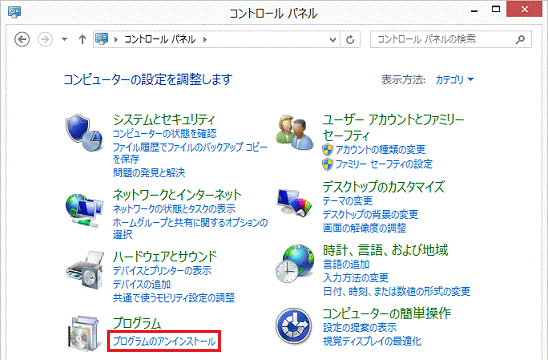Open ハードウェアとサウンド category heading

(165, 256)
